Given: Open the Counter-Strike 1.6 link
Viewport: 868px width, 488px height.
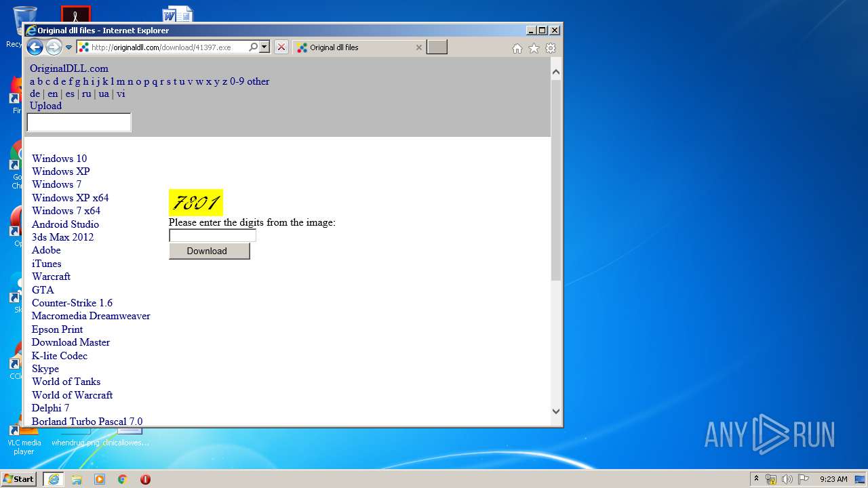Looking at the screenshot, I should coord(73,303).
